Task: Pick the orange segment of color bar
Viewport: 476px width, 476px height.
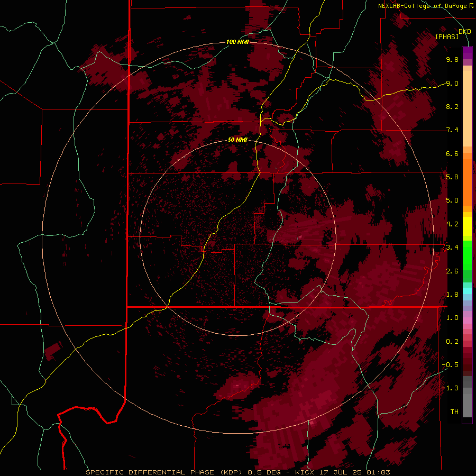Action: click(x=467, y=182)
